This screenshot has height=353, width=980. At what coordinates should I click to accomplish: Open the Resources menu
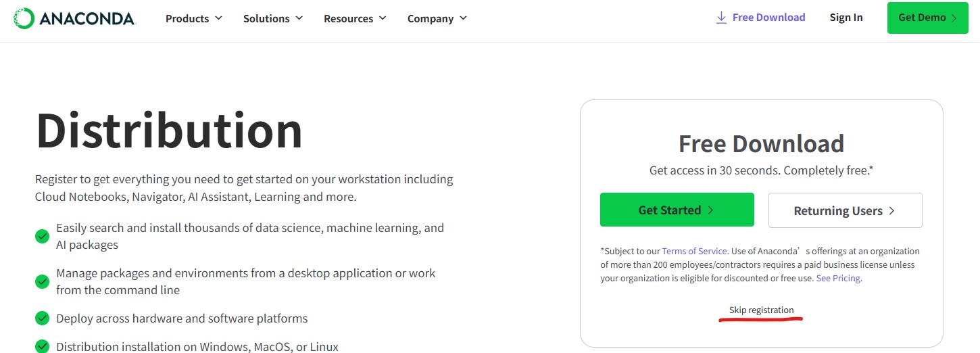pos(356,18)
